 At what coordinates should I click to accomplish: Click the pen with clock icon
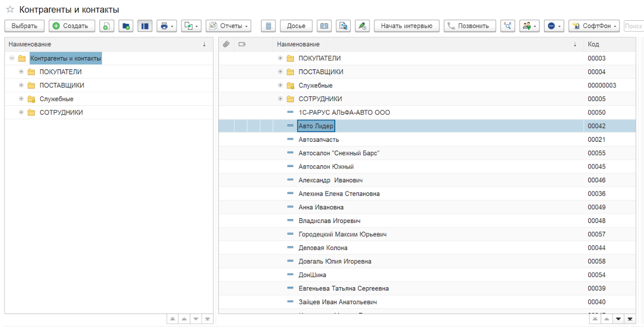point(362,26)
